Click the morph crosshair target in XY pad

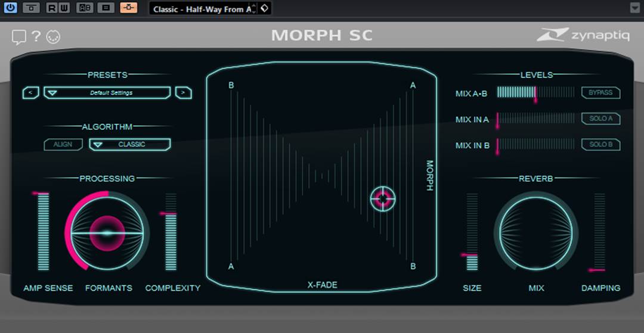click(x=383, y=198)
